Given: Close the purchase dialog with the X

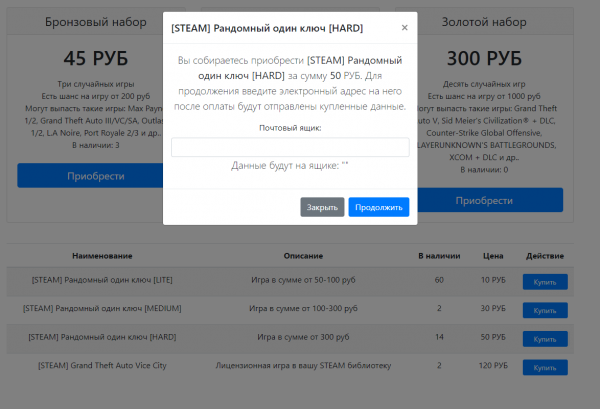Looking at the screenshot, I should [x=404, y=28].
